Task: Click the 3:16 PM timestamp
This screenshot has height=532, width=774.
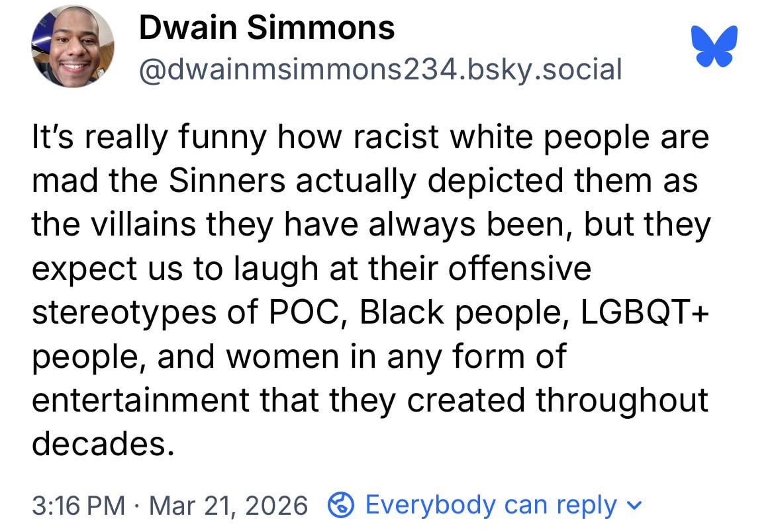Action: coord(78,506)
